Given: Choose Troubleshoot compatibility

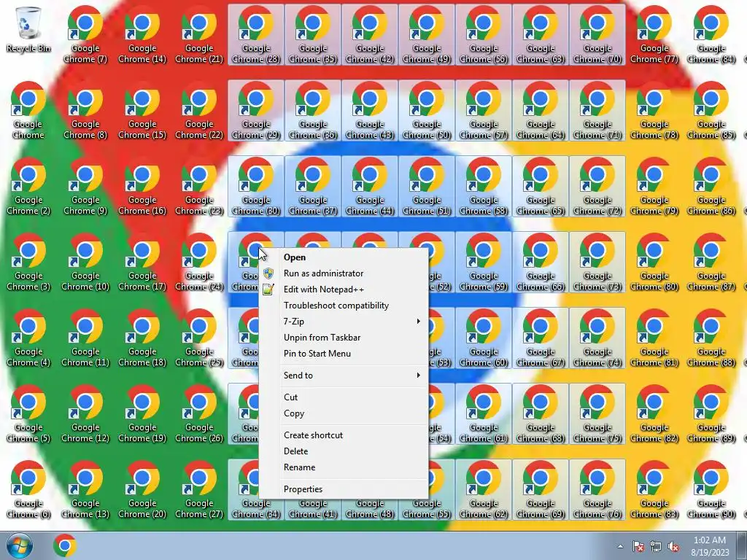Looking at the screenshot, I should pyautogui.click(x=343, y=306).
